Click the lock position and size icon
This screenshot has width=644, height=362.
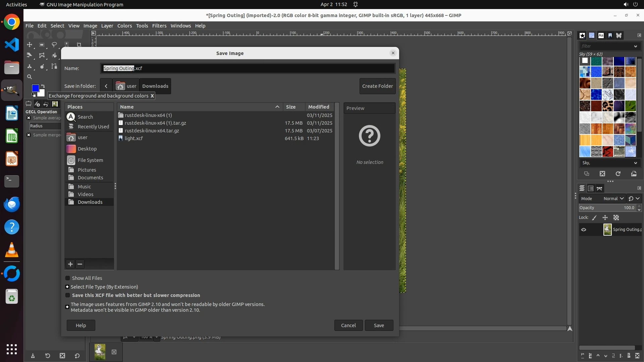pos(605,218)
